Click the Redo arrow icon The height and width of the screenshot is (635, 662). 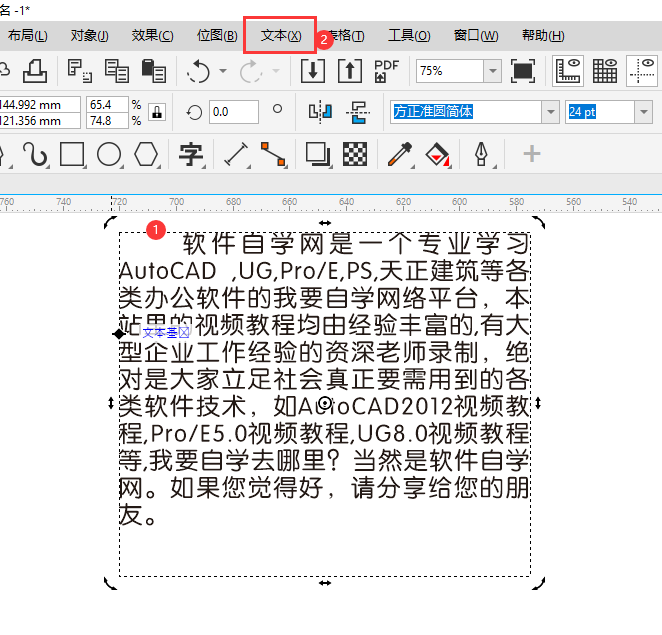tap(251, 71)
